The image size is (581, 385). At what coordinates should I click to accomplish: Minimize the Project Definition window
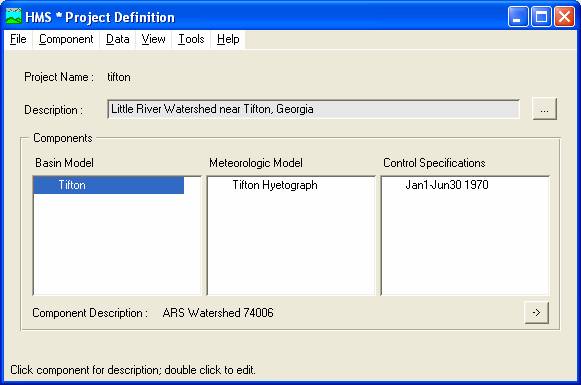(x=518, y=17)
